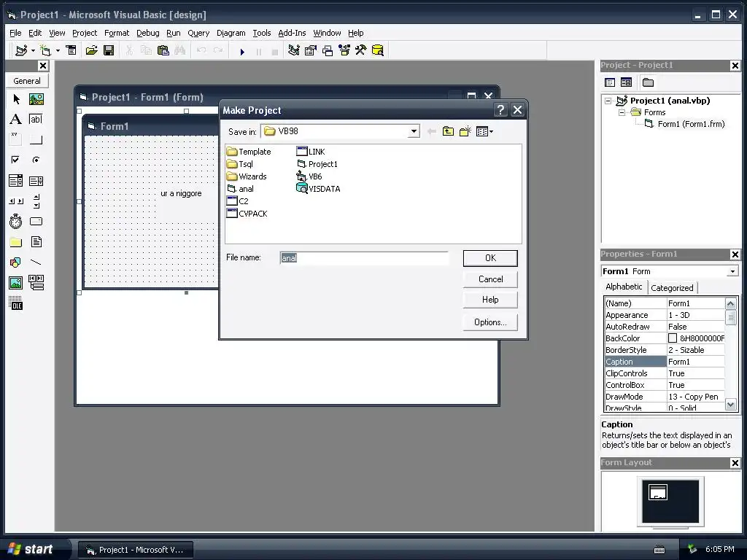Open the Form1 Form object dropdown
Image resolution: width=747 pixels, height=560 pixels.
tap(732, 271)
